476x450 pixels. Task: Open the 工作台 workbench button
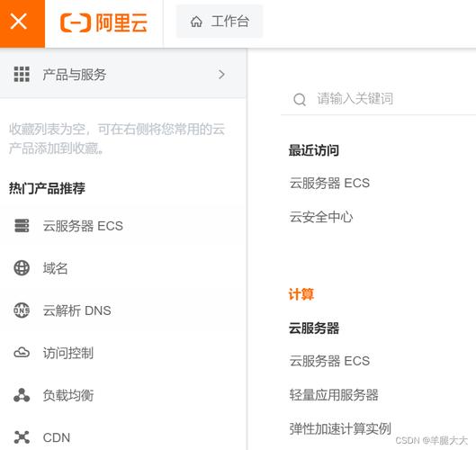pyautogui.click(x=220, y=22)
